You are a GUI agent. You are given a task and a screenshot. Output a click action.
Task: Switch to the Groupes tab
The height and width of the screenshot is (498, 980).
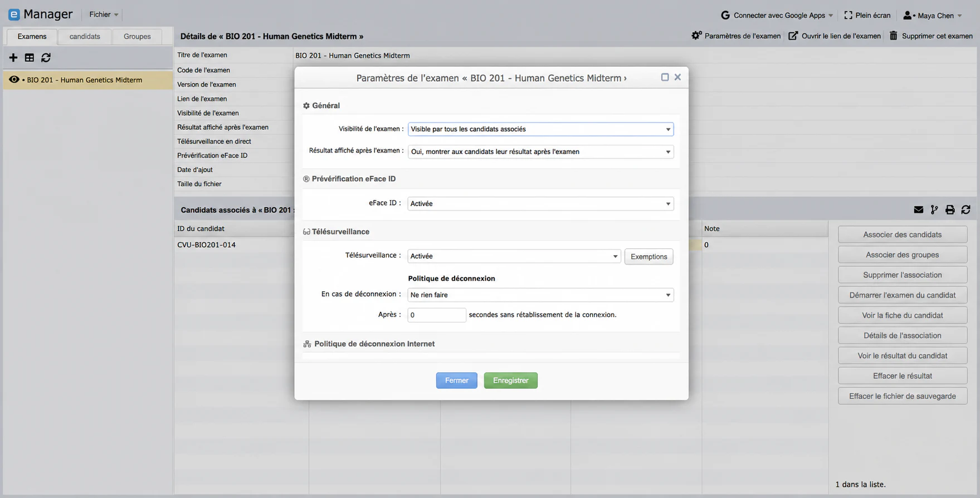137,36
